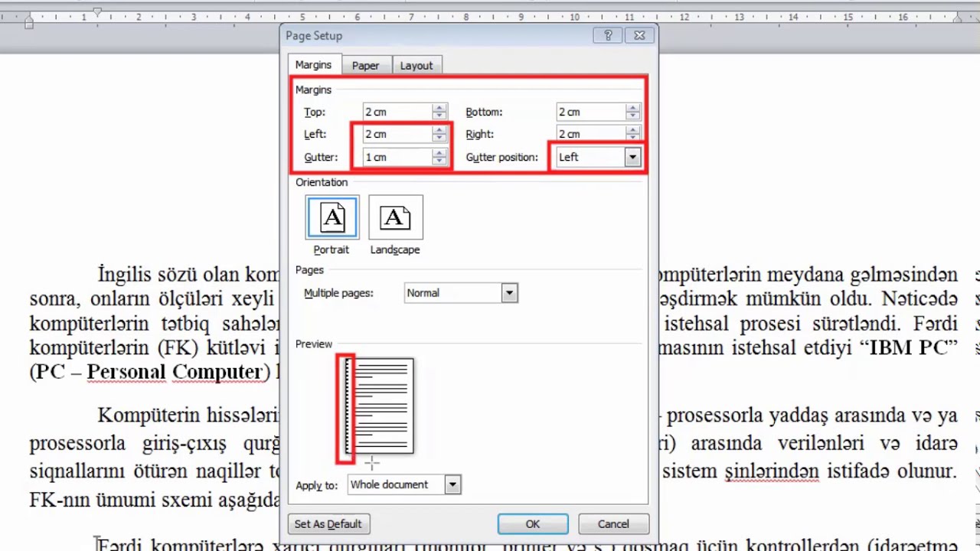Open the Apply to dropdown
The width and height of the screenshot is (980, 551).
(x=452, y=484)
